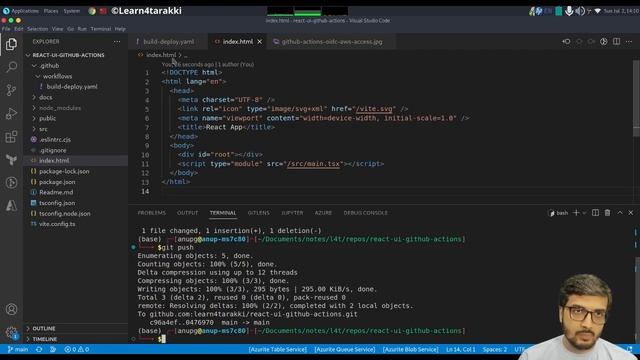Image resolution: width=640 pixels, height=360 pixels.
Task: Open the Extensions view
Action: (x=11, y=137)
